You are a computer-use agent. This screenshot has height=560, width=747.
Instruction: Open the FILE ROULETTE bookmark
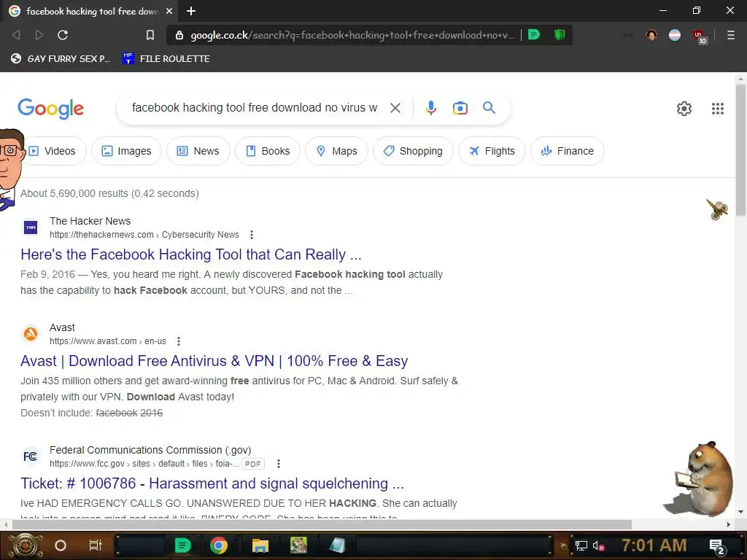coord(166,58)
